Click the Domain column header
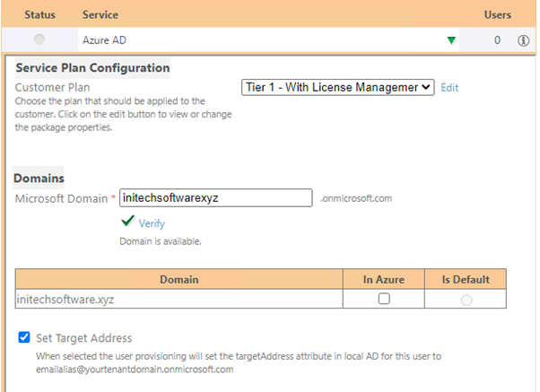 point(179,279)
